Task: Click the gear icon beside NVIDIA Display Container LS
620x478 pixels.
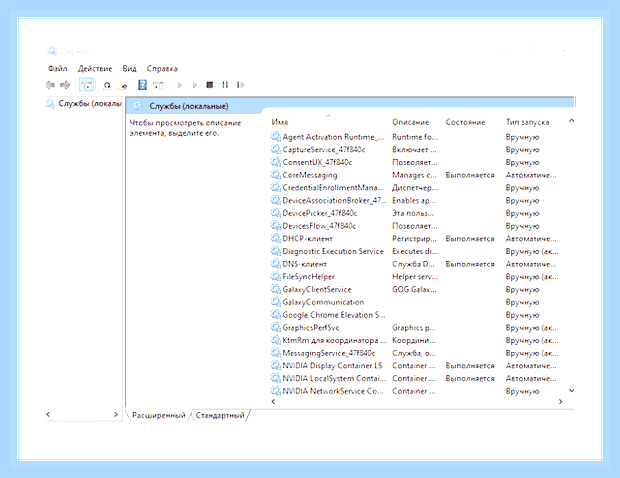Action: click(x=276, y=366)
